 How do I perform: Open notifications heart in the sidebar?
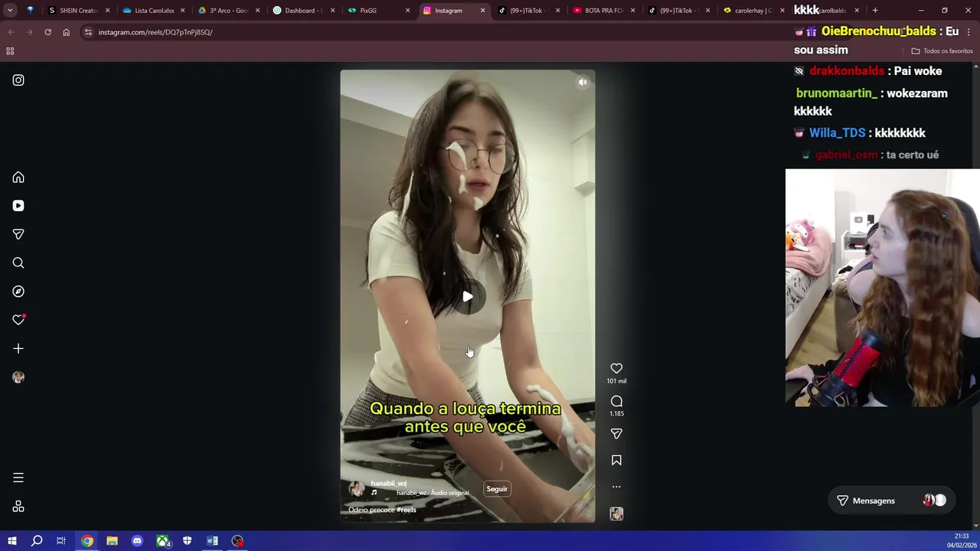point(18,320)
